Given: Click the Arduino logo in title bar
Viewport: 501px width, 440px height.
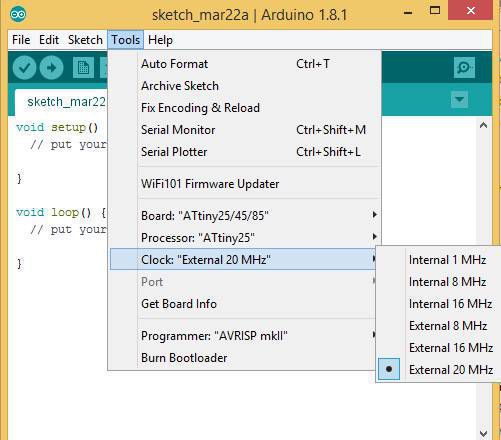Looking at the screenshot, I should 18,14.
